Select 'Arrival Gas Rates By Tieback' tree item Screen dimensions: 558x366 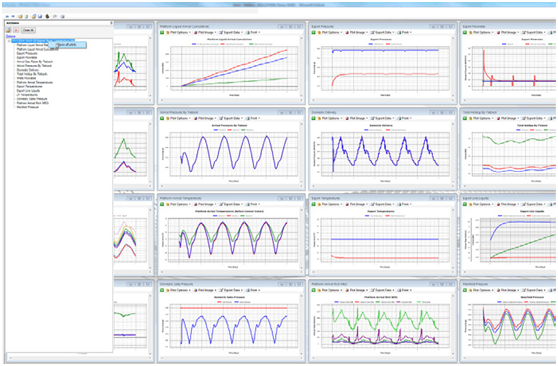(x=35, y=62)
